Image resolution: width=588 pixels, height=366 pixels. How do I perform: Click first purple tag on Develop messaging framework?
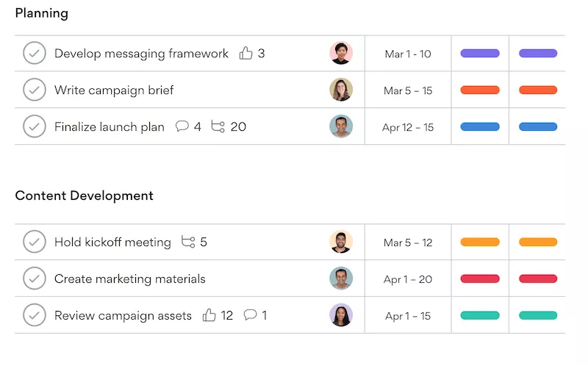(480, 54)
